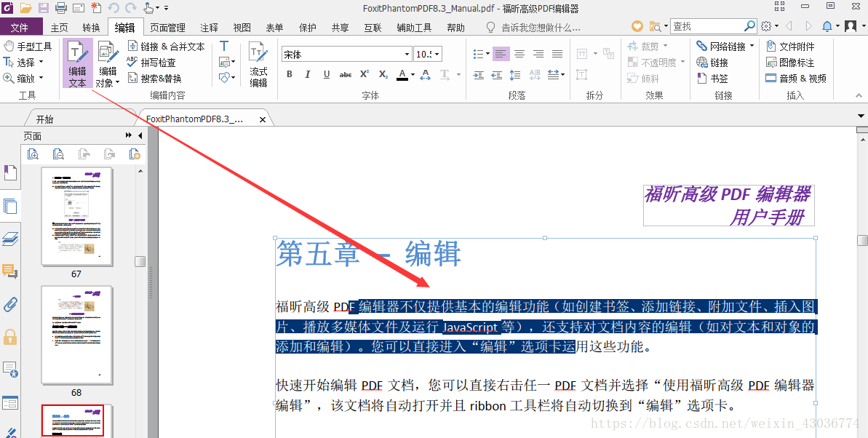Toggle bold formatting
The height and width of the screenshot is (438, 868).
point(290,74)
